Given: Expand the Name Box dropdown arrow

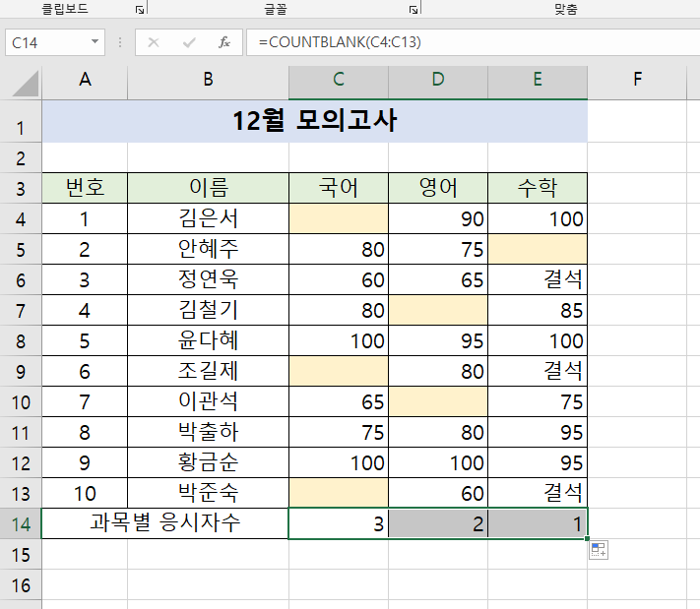Looking at the screenshot, I should click(95, 42).
